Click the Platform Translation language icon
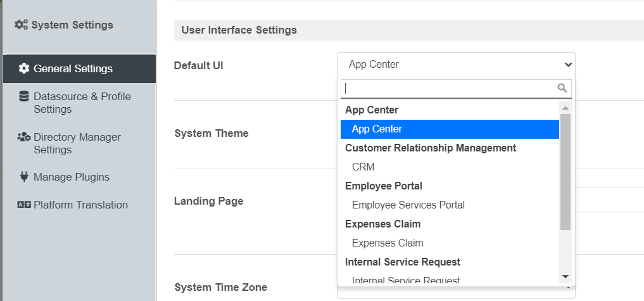Viewport: 644px width, 301px height. tap(24, 205)
